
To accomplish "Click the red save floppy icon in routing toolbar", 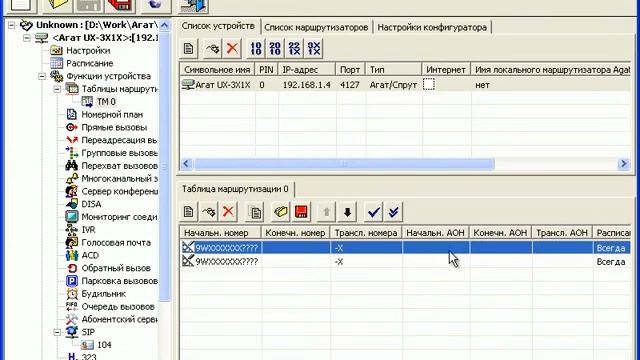I will tap(301, 212).
